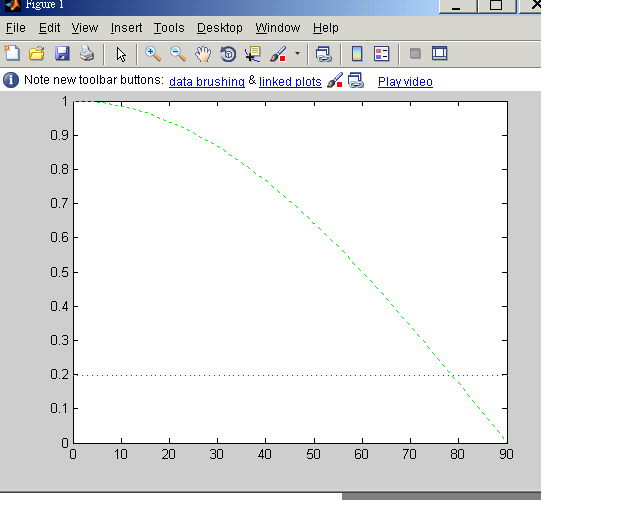Open the Insert menu
Image resolution: width=640 pixels, height=512 pixels.
[126, 28]
